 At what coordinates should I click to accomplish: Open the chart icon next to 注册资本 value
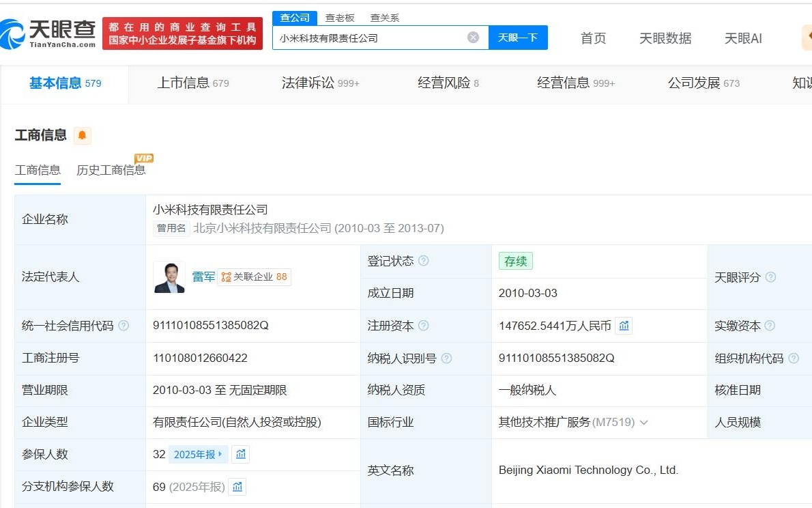[624, 326]
